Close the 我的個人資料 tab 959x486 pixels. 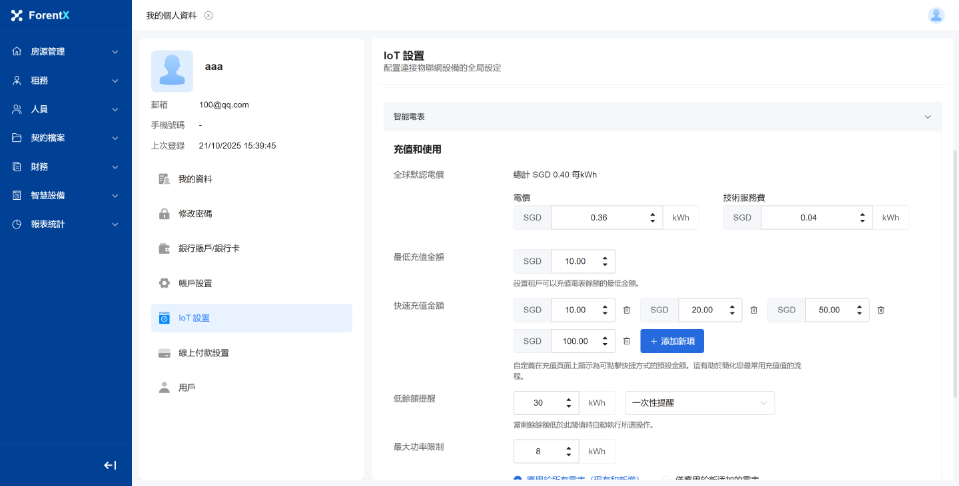[x=209, y=16]
